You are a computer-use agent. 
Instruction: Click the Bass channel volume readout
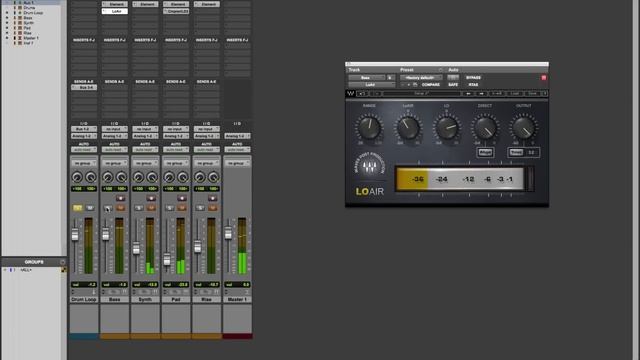(115, 284)
